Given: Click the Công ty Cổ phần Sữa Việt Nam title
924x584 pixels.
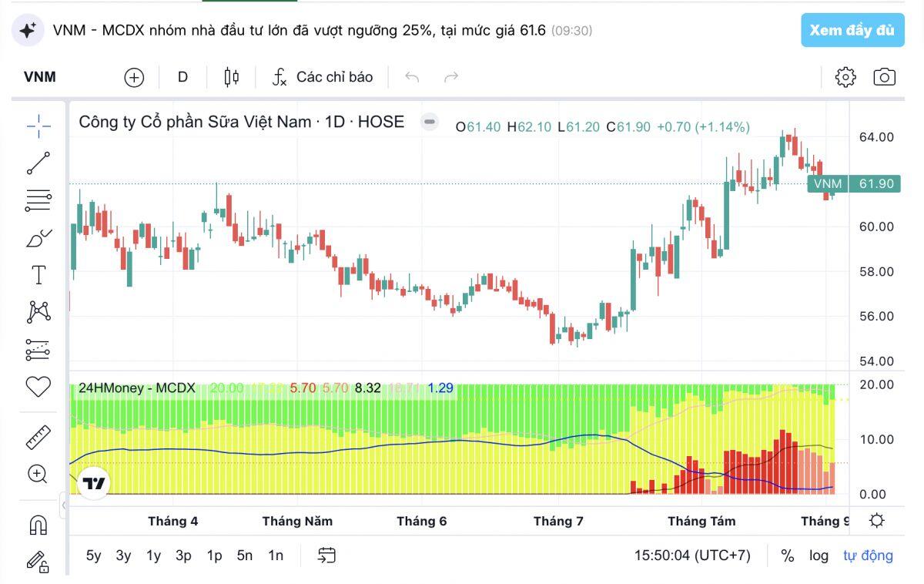Looking at the screenshot, I should pos(241,122).
